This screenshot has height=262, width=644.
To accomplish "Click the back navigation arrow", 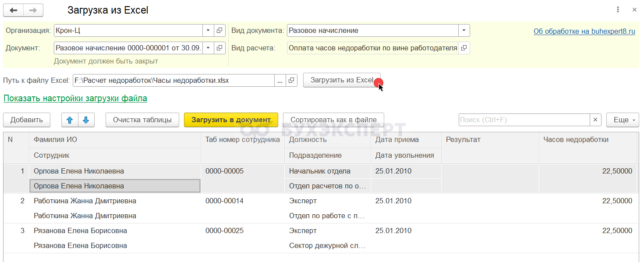I will (14, 10).
